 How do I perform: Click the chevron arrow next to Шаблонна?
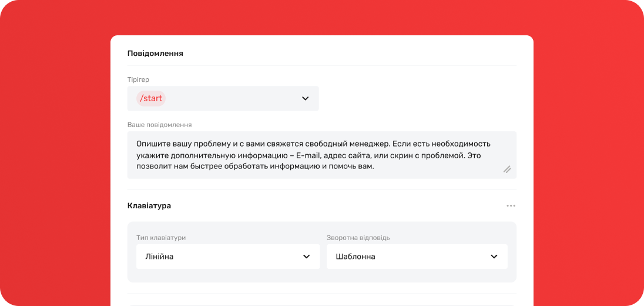pos(494,257)
